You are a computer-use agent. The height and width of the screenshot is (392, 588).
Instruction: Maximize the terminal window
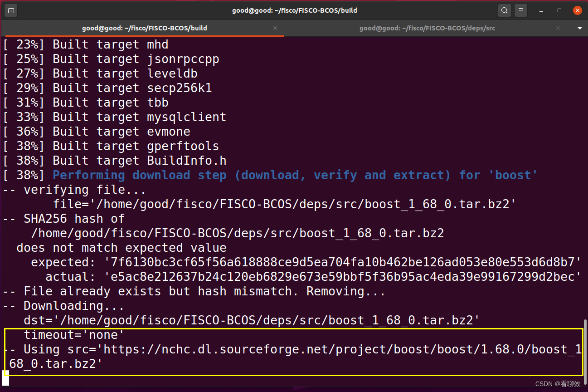[x=559, y=10]
